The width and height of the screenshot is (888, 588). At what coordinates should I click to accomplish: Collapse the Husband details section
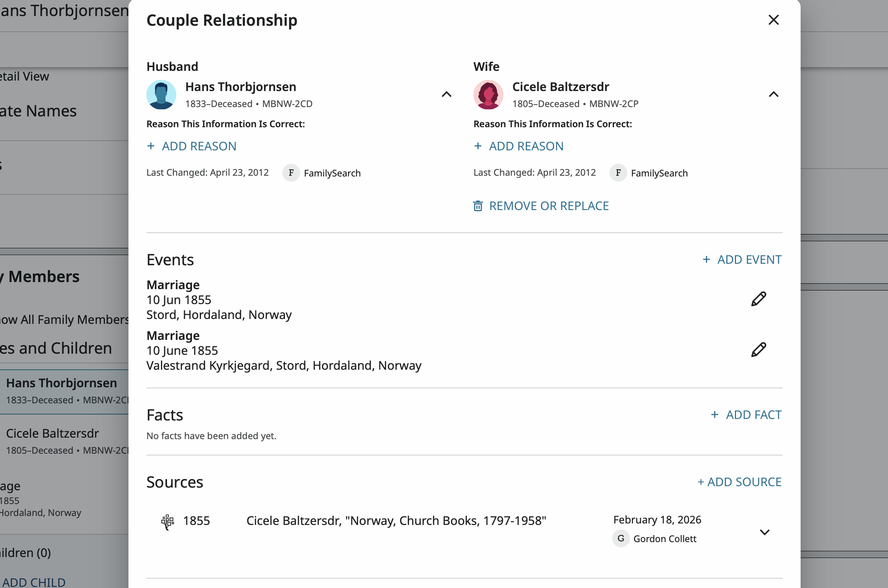[446, 94]
